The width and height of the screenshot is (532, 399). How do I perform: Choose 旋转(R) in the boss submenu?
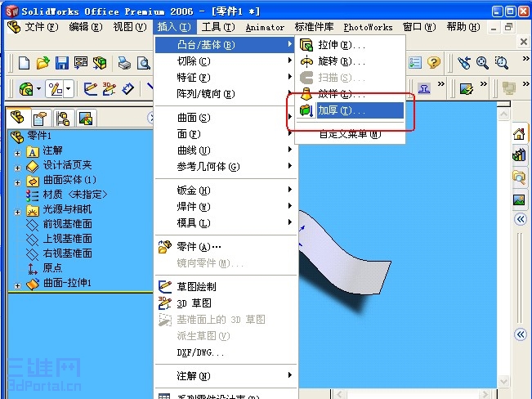pos(351,61)
